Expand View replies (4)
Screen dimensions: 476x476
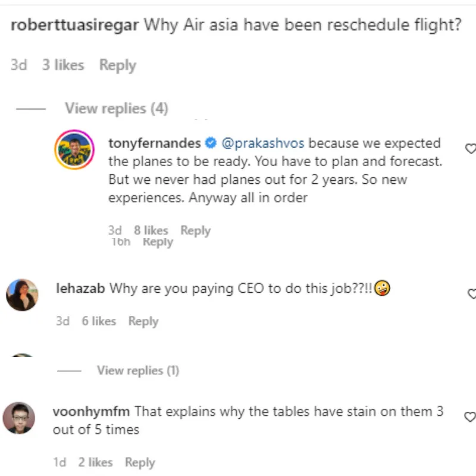pyautogui.click(x=116, y=108)
